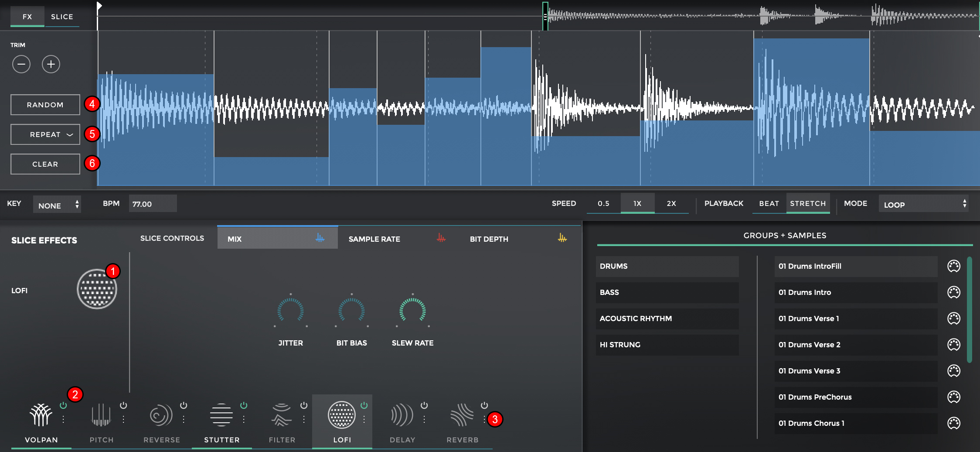Select the PITCH effect icon
980x452 pixels.
point(101,414)
